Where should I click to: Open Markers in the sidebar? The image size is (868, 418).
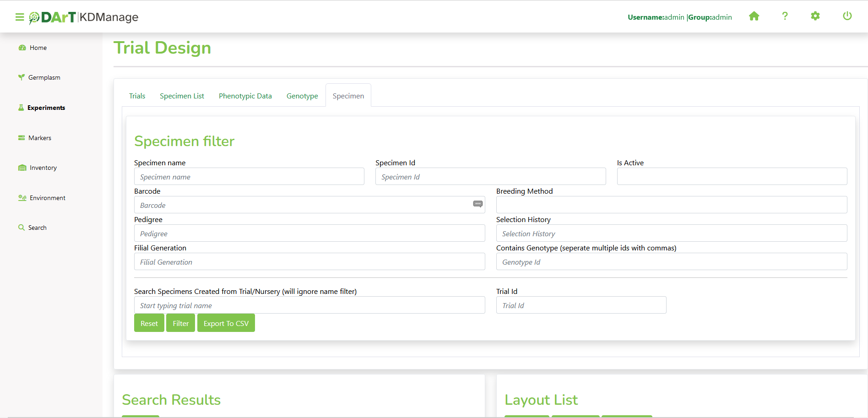tap(39, 138)
